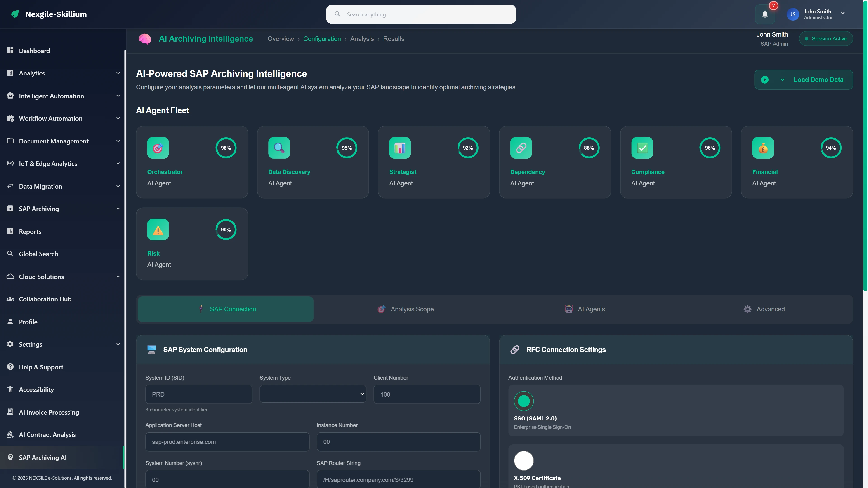Viewport: 868px width, 488px height.
Task: Open the Configuration breadcrumb link
Action: [x=322, y=39]
